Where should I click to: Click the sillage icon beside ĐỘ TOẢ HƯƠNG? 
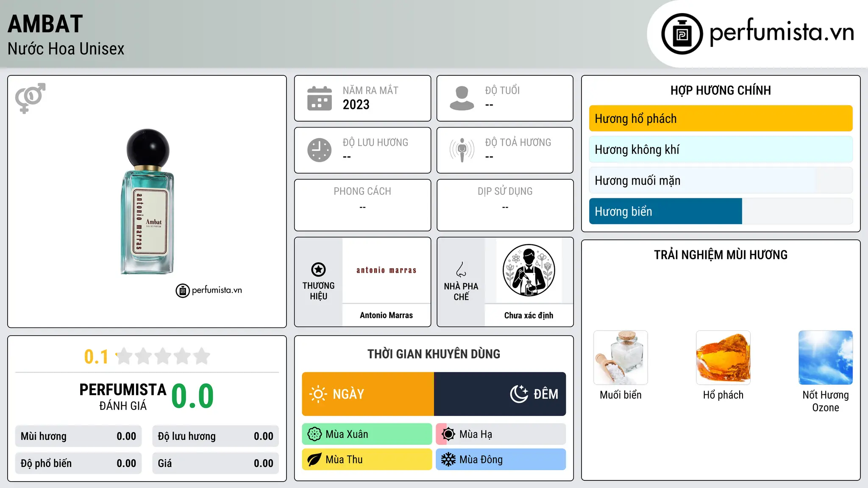click(x=462, y=150)
